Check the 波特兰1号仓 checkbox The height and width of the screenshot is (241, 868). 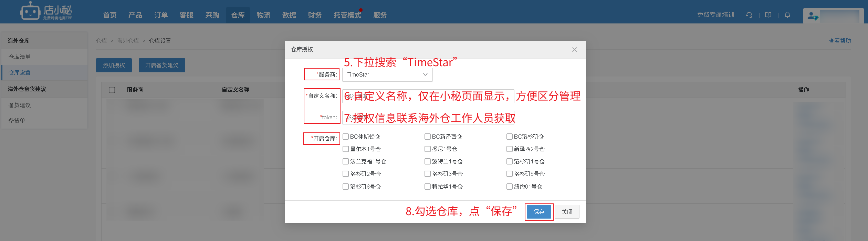pos(428,161)
